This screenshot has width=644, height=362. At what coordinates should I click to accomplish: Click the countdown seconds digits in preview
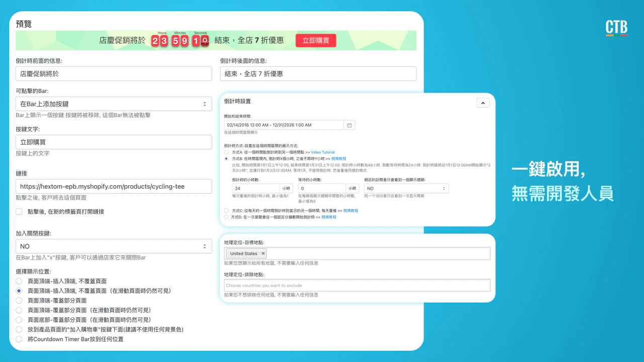[x=200, y=41]
